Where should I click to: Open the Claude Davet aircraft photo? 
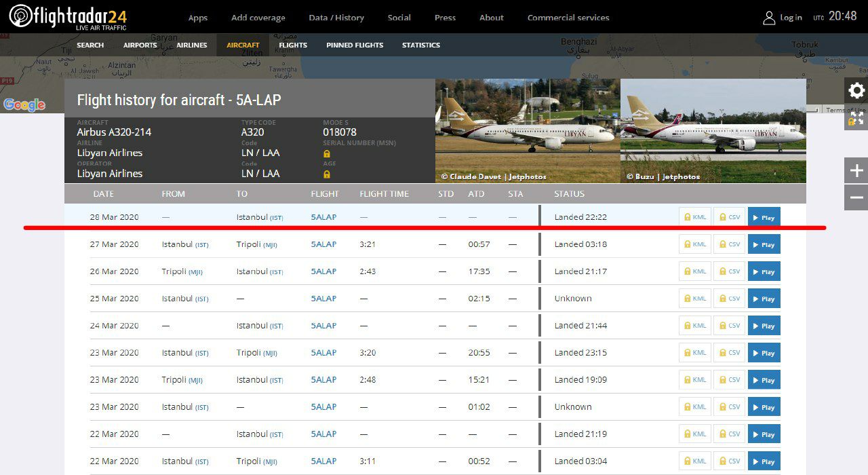528,131
